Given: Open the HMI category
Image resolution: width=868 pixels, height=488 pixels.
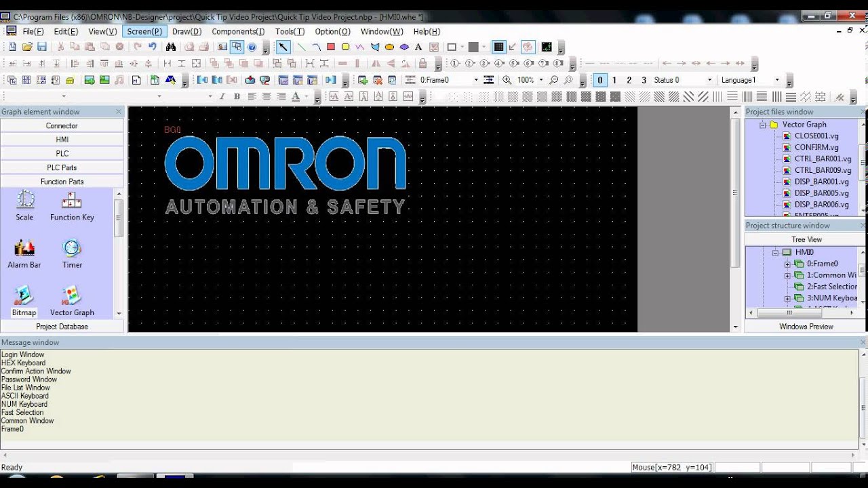Looking at the screenshot, I should tap(62, 140).
